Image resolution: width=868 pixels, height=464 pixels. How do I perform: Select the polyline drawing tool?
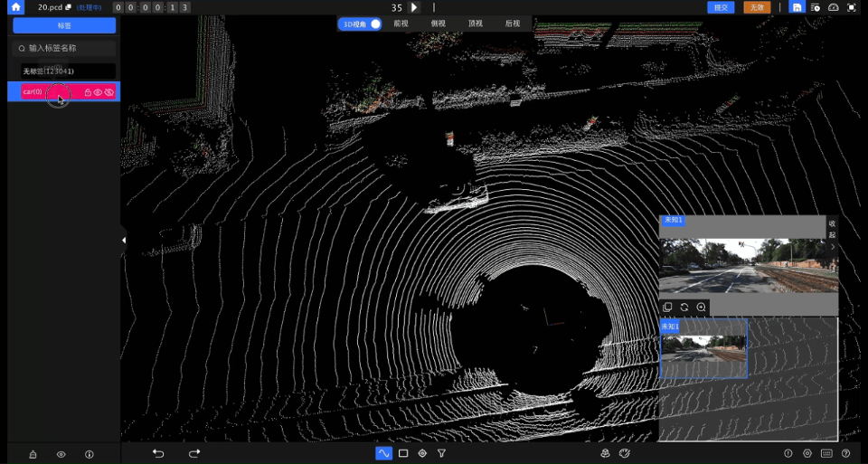[x=383, y=453]
